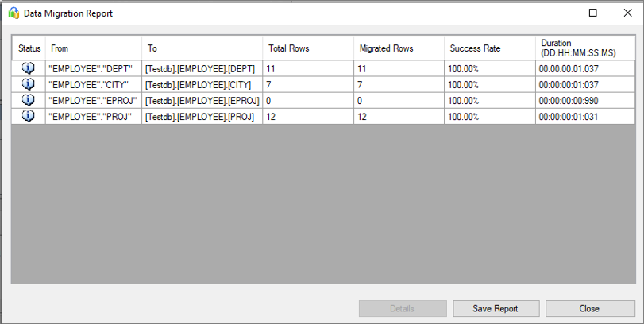Click the Success Rate column header
Image resolution: width=644 pixels, height=324 pixels.
point(489,48)
